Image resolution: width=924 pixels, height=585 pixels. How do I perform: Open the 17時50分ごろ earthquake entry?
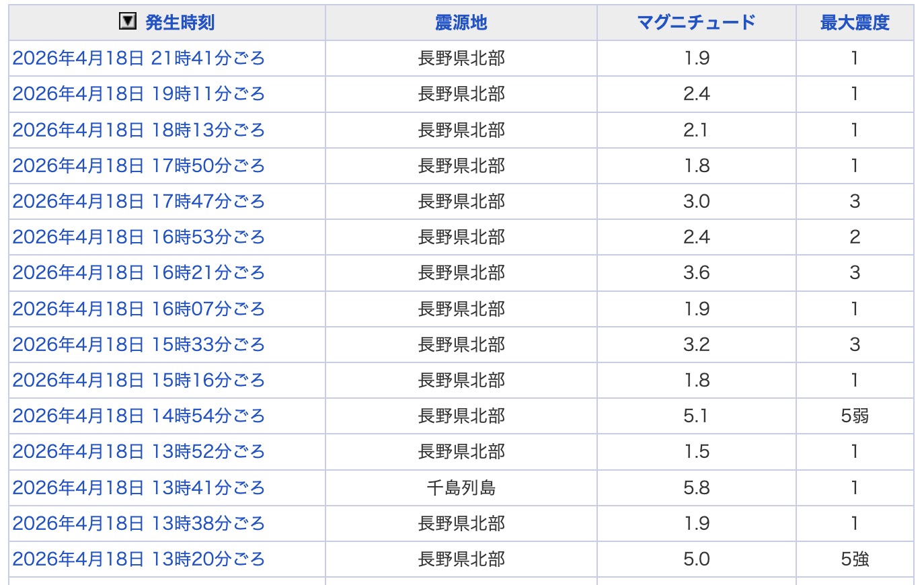[139, 165]
